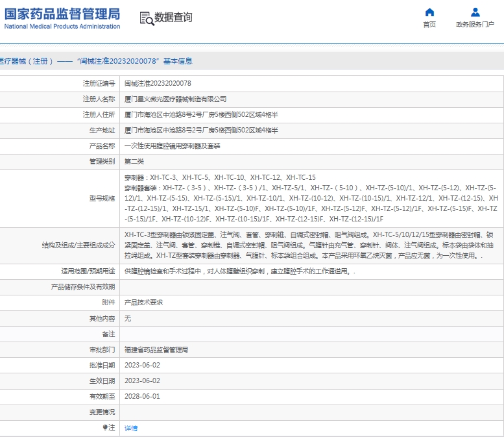This screenshot has width=504, height=437.
Task: Select registration number 闽械注准20232020078 value
Action: 158,83
